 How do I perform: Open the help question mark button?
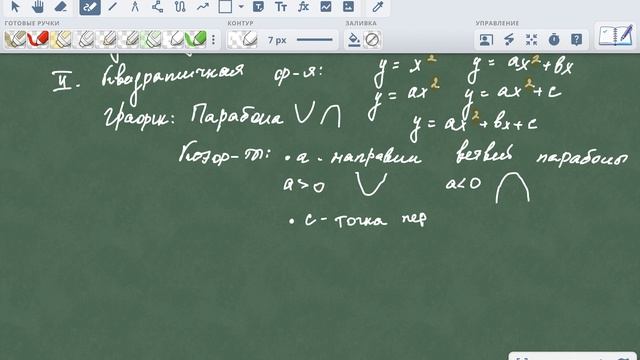[576, 40]
